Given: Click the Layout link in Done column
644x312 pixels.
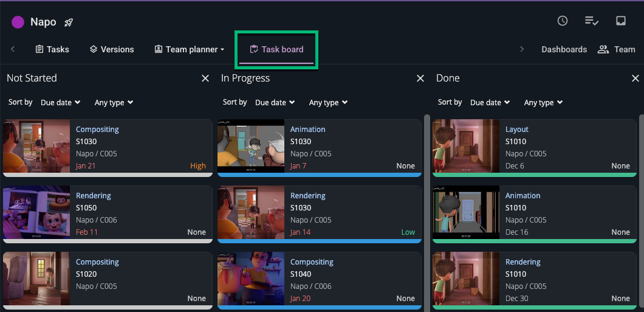Looking at the screenshot, I should click(x=516, y=129).
